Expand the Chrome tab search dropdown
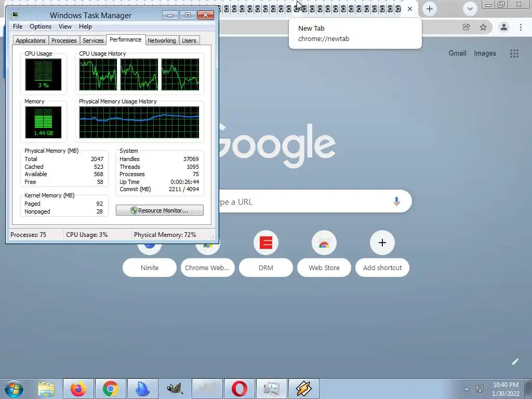532x399 pixels. [470, 9]
